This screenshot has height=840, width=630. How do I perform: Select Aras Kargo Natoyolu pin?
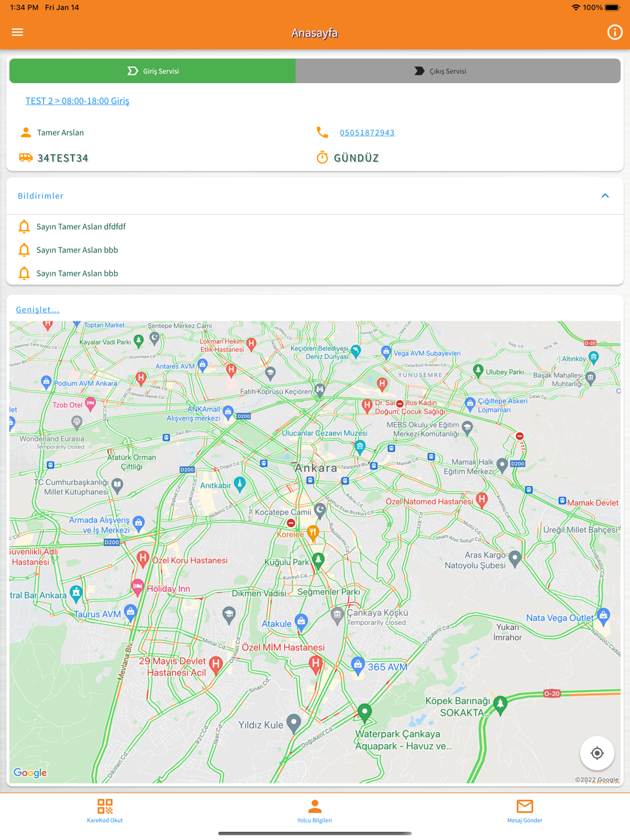point(515,559)
